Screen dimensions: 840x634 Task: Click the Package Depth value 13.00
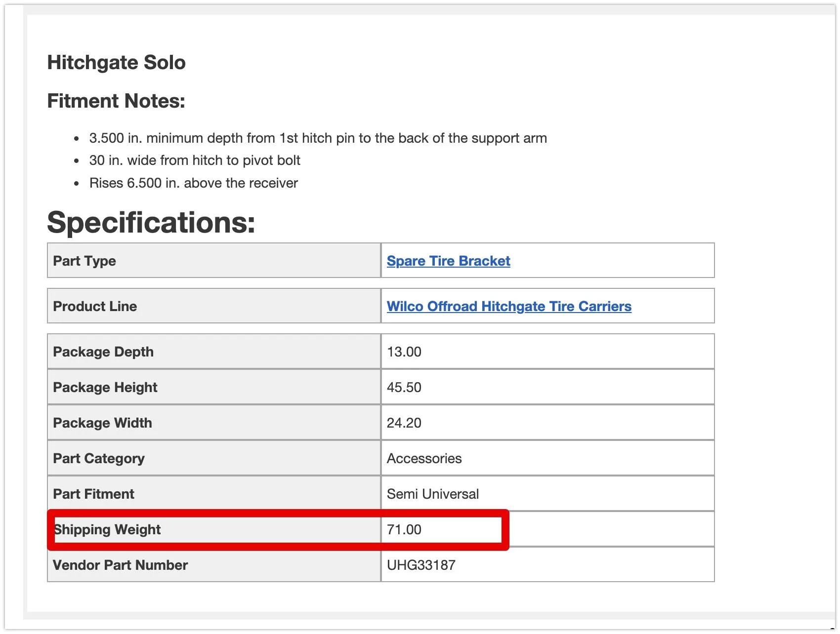pos(404,352)
